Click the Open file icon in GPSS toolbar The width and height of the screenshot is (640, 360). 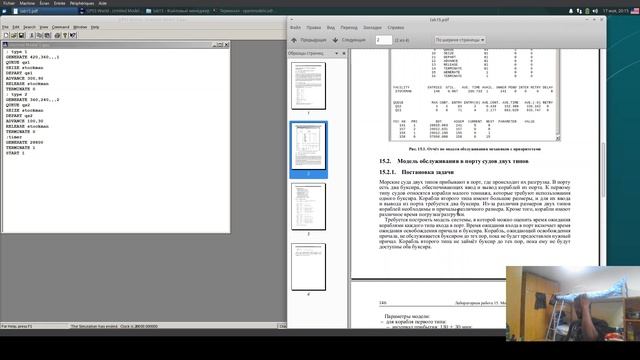tap(13, 36)
